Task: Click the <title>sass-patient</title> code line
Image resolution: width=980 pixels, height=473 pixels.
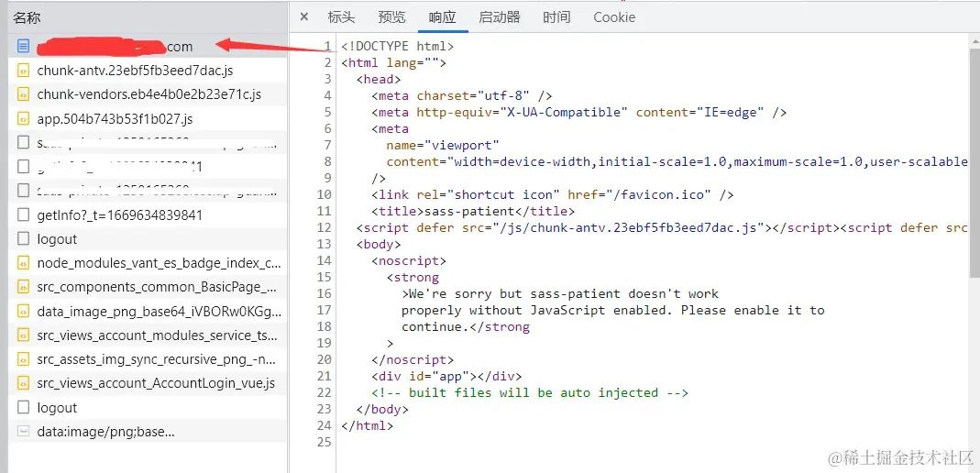Action: [473, 211]
